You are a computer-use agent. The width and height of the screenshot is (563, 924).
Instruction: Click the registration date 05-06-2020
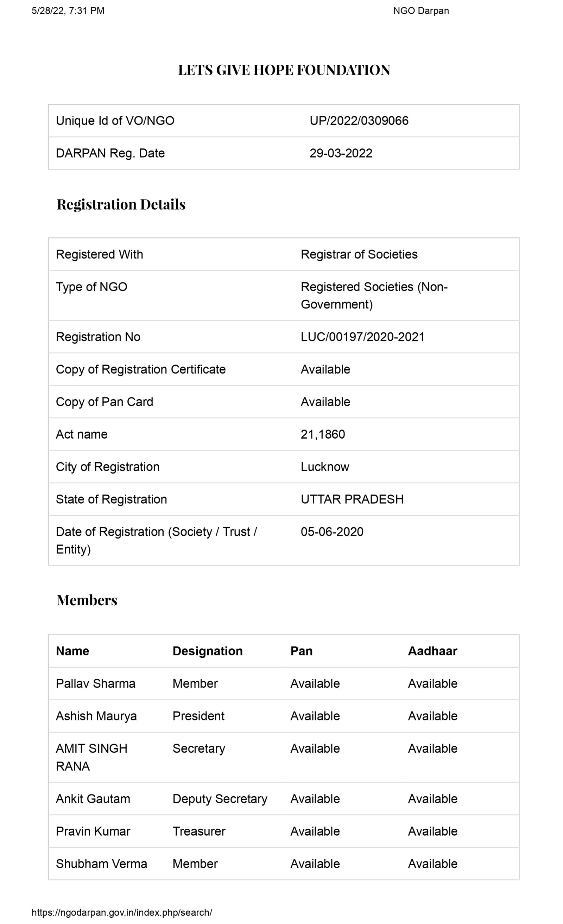pyautogui.click(x=332, y=532)
